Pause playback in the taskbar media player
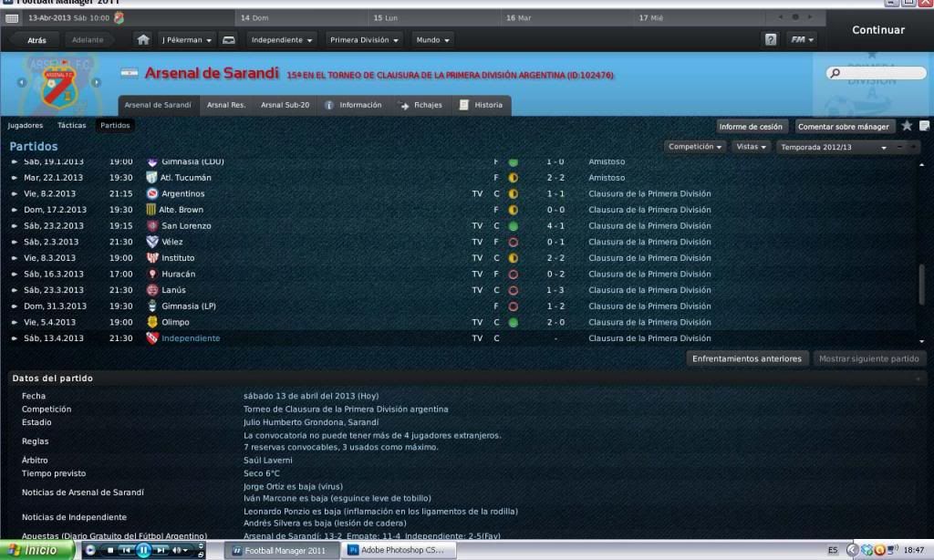This screenshot has width=934, height=560. pos(143,551)
